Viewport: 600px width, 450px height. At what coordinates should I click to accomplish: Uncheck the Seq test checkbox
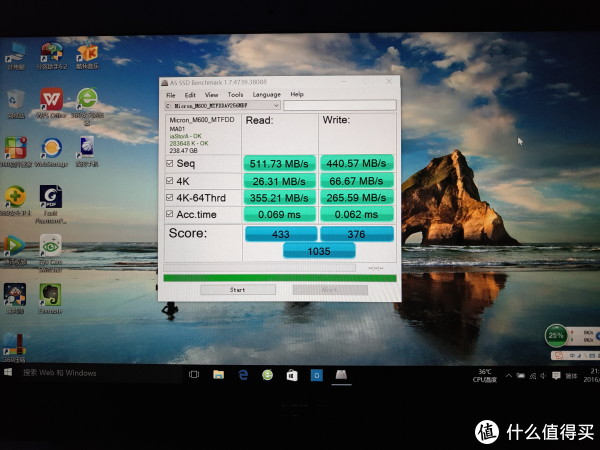click(x=170, y=163)
